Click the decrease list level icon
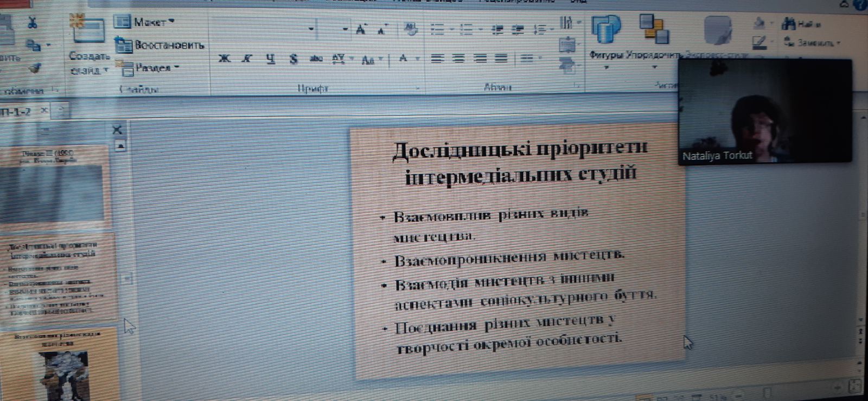868x401 pixels. [x=497, y=29]
